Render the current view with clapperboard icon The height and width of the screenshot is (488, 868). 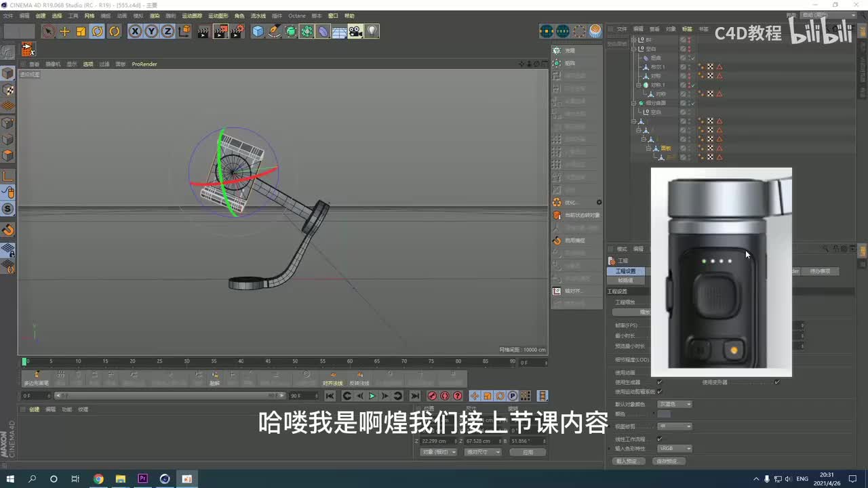[203, 31]
